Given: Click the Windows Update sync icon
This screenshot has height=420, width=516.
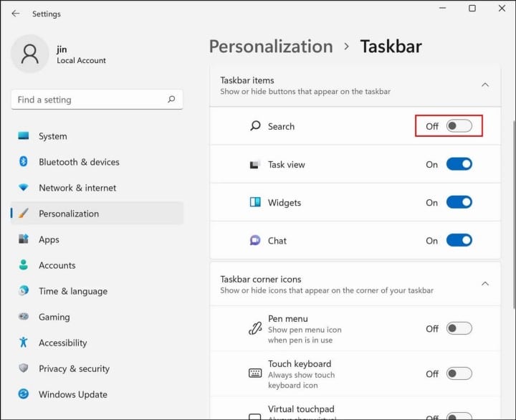Looking at the screenshot, I should (24, 393).
